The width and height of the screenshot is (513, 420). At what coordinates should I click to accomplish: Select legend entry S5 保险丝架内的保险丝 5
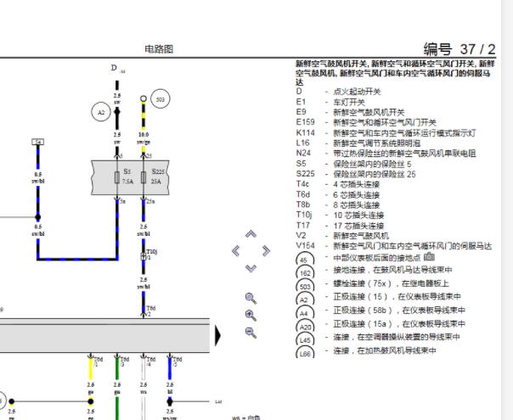pos(353,164)
